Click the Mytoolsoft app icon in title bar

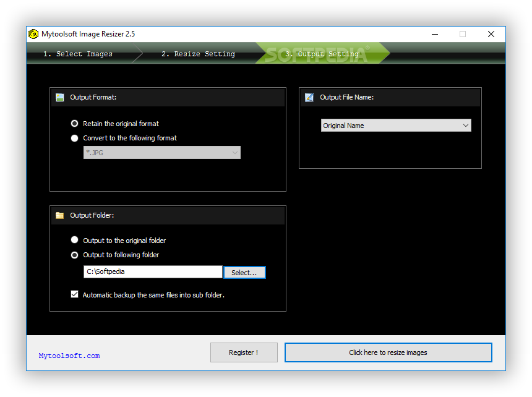[x=33, y=34]
